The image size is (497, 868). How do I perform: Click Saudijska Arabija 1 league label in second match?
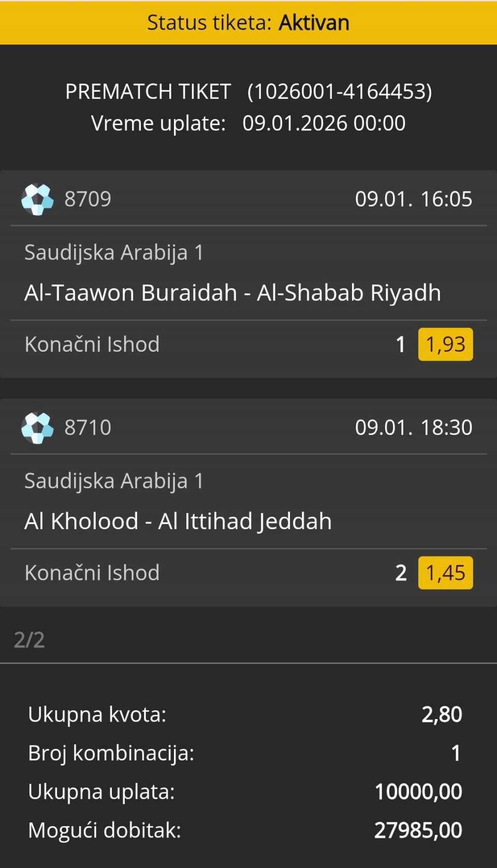(x=114, y=481)
